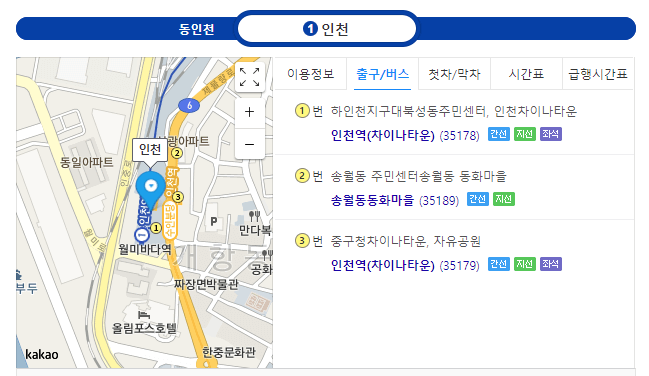Click restaurant icon near 만다복

(x=254, y=216)
